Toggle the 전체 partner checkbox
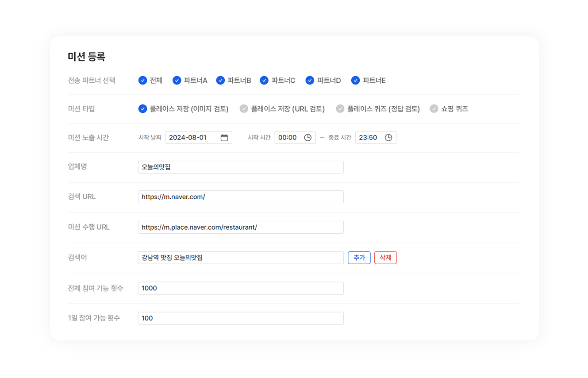This screenshot has height=378, width=588. click(x=142, y=80)
